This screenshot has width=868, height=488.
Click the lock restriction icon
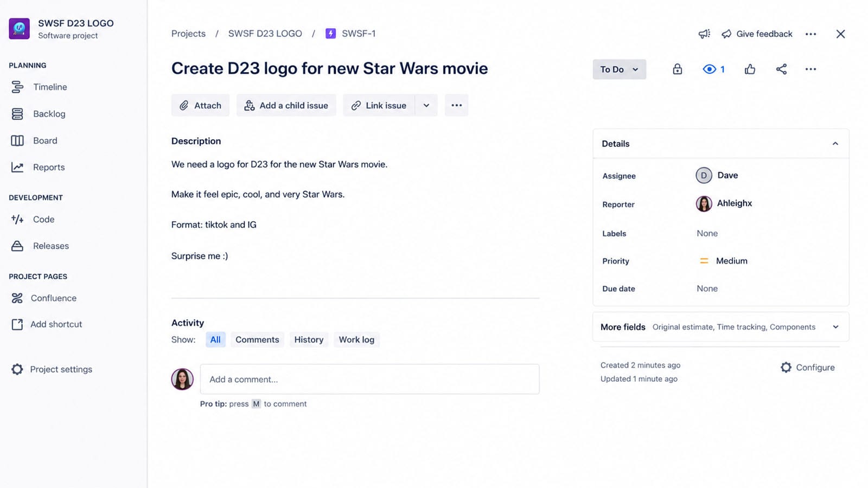click(678, 69)
